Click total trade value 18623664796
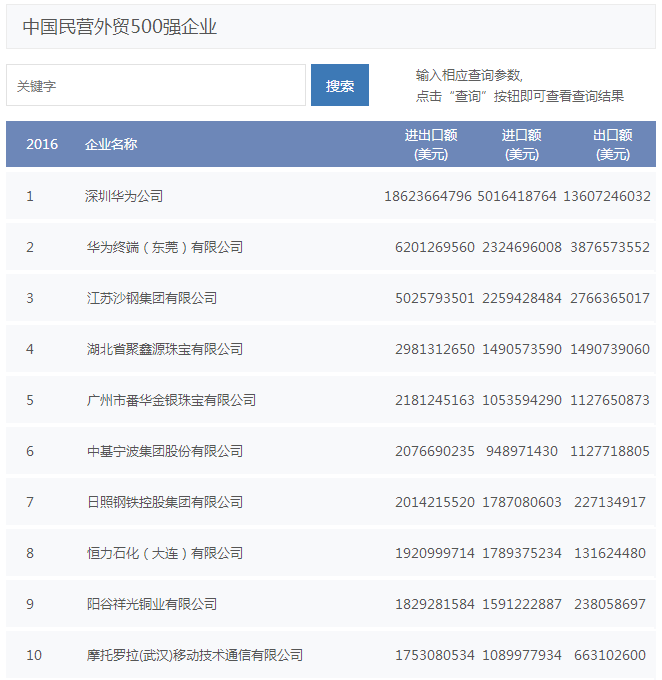The image size is (662, 680). [428, 196]
